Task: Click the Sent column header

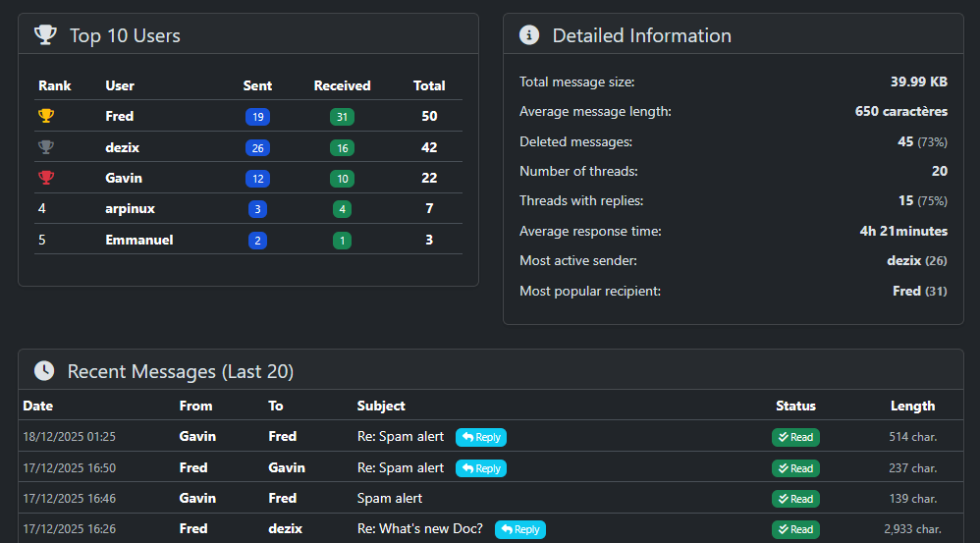Action: (257, 85)
